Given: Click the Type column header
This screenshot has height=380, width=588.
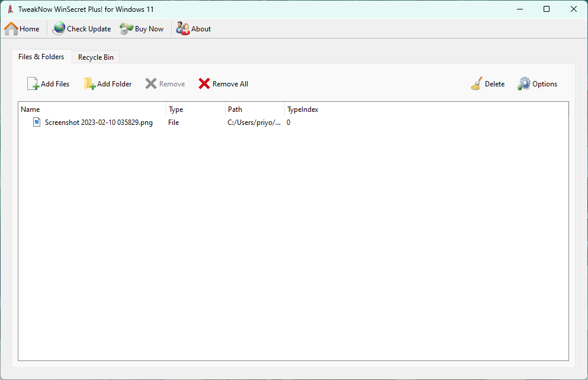Looking at the screenshot, I should 195,110.
